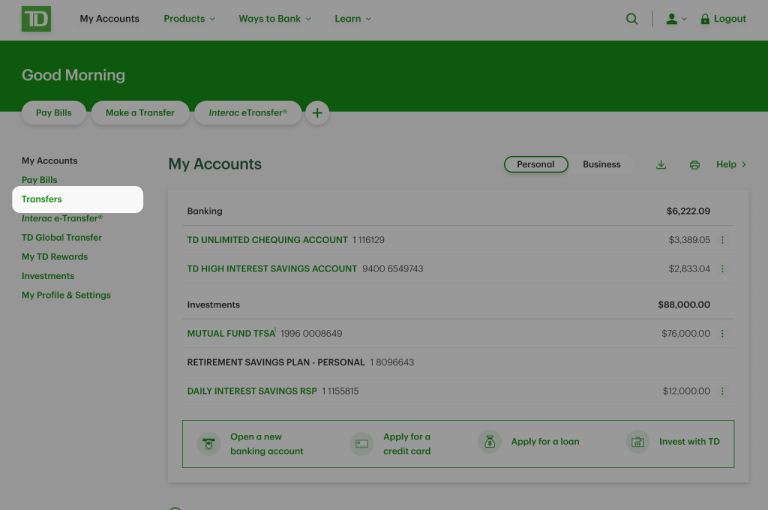Open options for Daily Interest Savings RSP
Screen dimensions: 768x510
click(722, 391)
